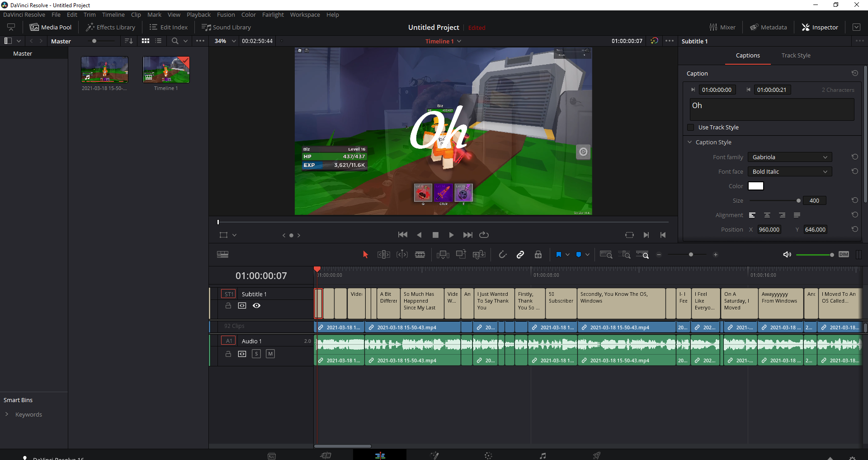This screenshot has width=868, height=460.
Task: Select the Timeline 1 thumbnail in Media Pool
Action: pyautogui.click(x=166, y=70)
